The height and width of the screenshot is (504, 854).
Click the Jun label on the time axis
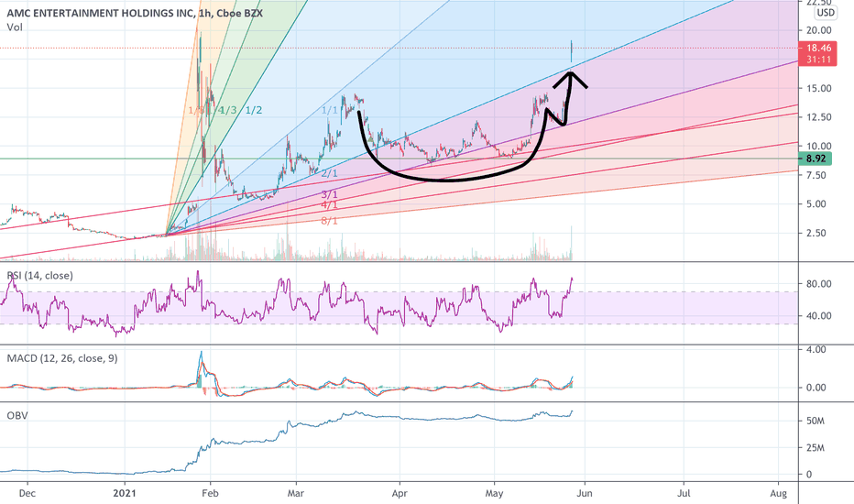point(585,494)
